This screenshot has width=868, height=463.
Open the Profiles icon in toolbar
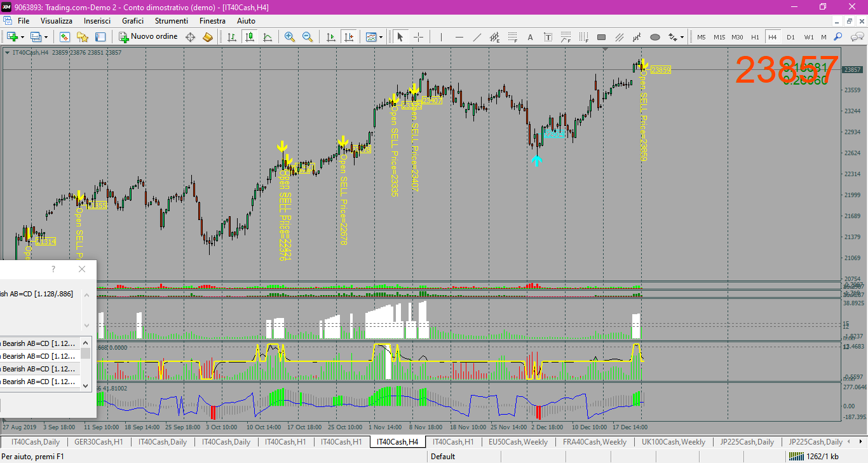pos(36,37)
